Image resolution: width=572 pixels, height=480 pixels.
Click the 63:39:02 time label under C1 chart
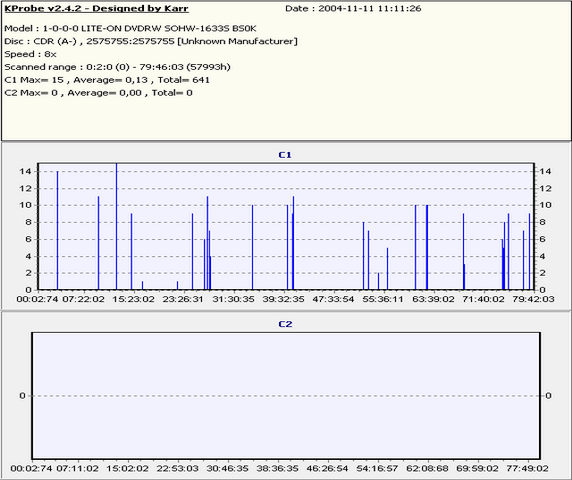(433, 299)
